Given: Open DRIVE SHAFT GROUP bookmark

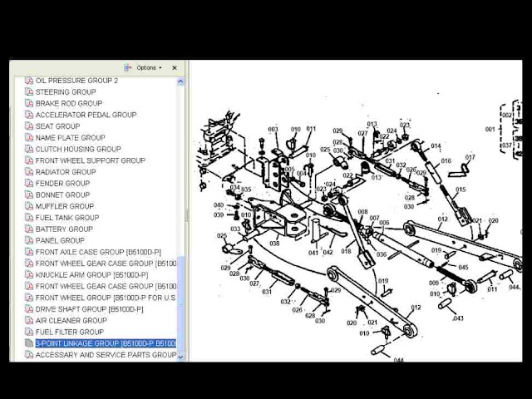Looking at the screenshot, I should 90,309.
